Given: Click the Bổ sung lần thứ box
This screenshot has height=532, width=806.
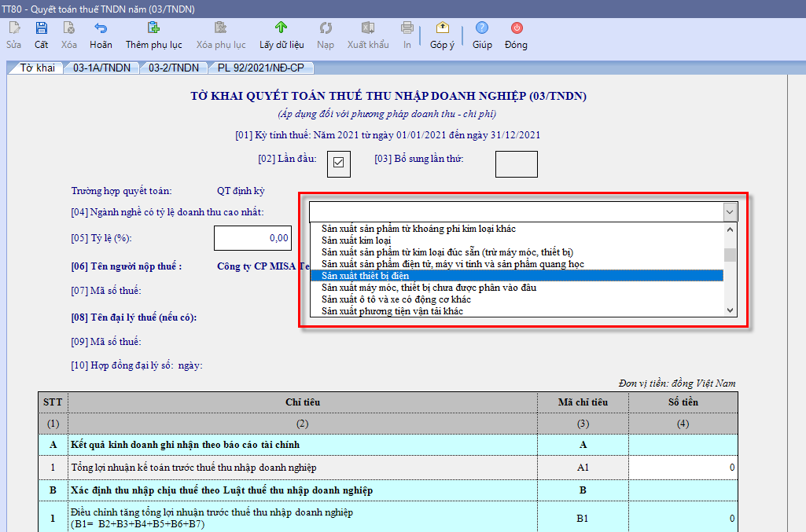Looking at the screenshot, I should [517, 163].
